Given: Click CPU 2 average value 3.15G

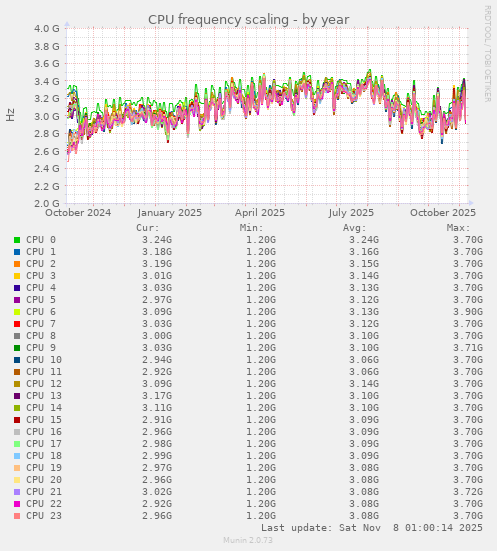Looking at the screenshot, I should click(364, 264).
